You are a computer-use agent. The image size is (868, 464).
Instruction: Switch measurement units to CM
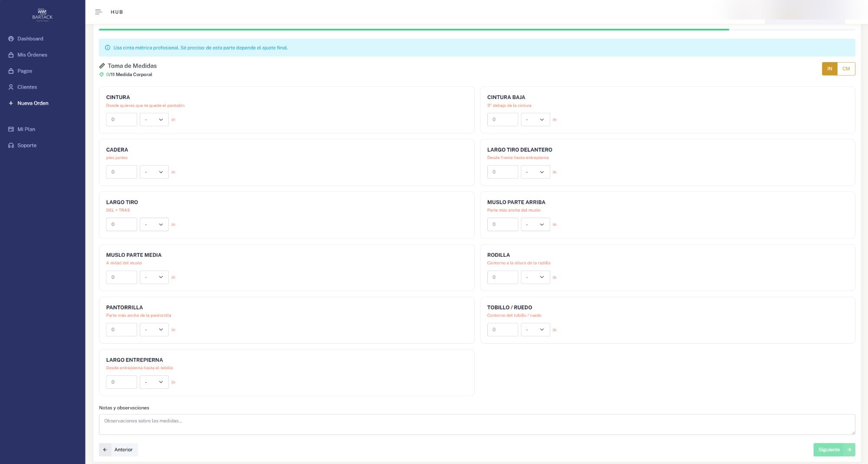pos(846,69)
